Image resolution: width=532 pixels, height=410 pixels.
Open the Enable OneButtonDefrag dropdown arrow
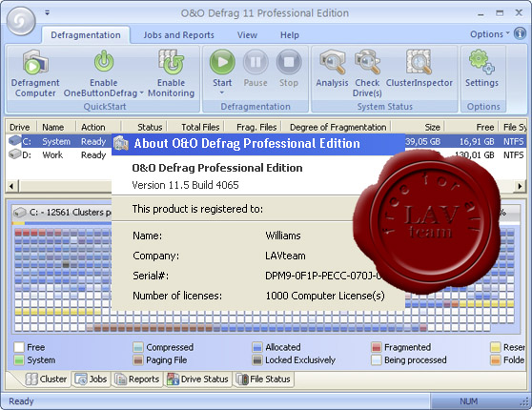point(141,93)
